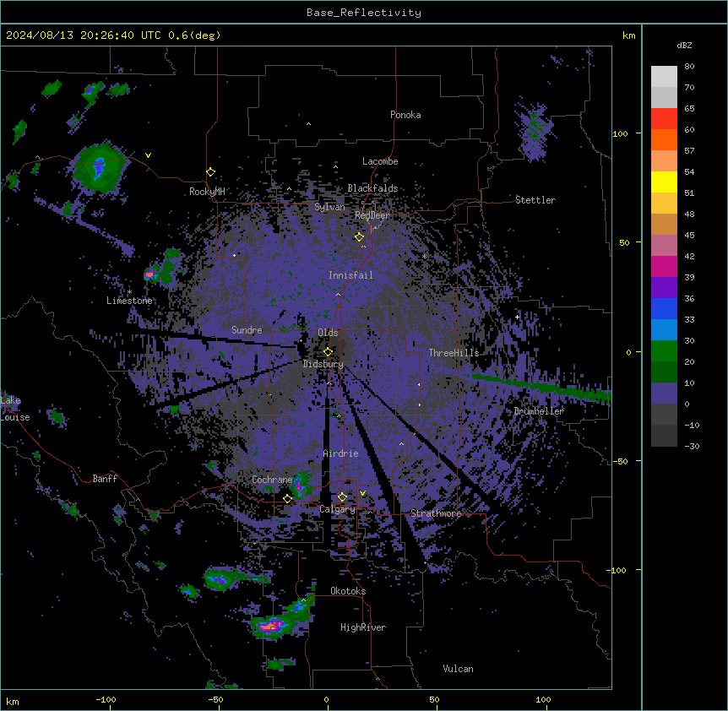This screenshot has width=728, height=711.
Task: Click the yellow diamond marker near RockyMH
Action: pyautogui.click(x=210, y=172)
